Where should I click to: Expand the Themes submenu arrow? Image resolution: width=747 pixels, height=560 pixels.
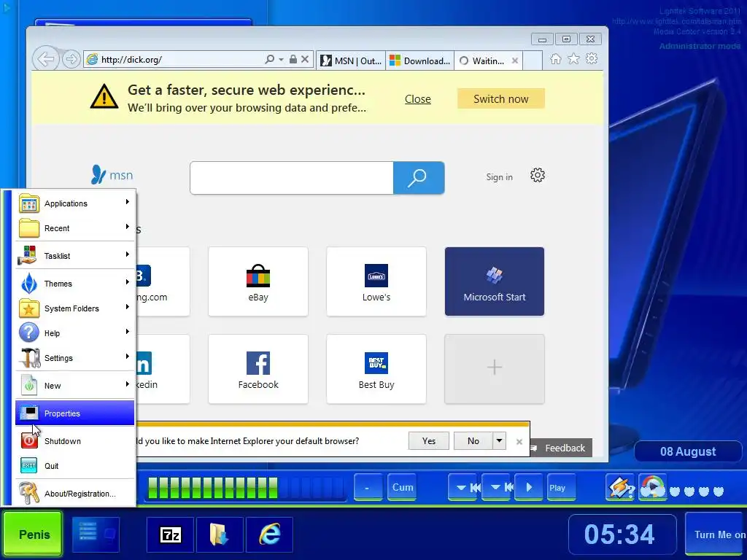click(x=127, y=282)
